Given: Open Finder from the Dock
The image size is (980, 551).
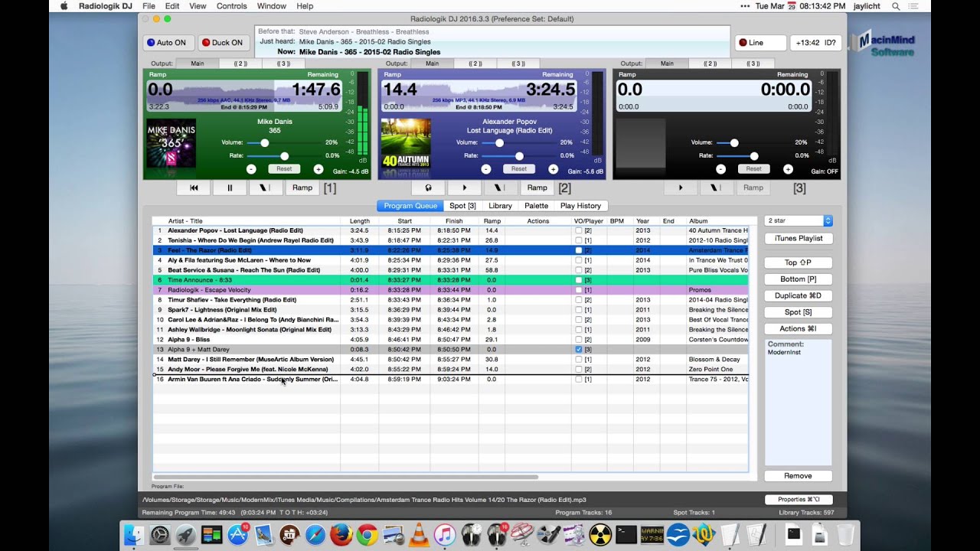Looking at the screenshot, I should pyautogui.click(x=134, y=534).
